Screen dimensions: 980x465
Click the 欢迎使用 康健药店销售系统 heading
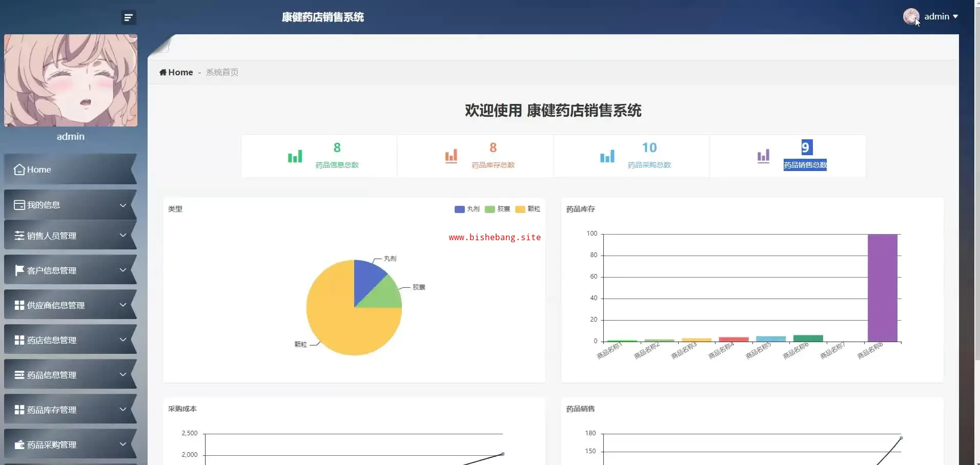pos(553,111)
